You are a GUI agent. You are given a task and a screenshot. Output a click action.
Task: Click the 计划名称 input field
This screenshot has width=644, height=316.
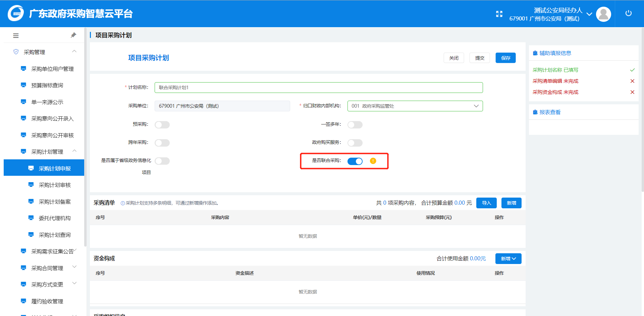tap(318, 88)
